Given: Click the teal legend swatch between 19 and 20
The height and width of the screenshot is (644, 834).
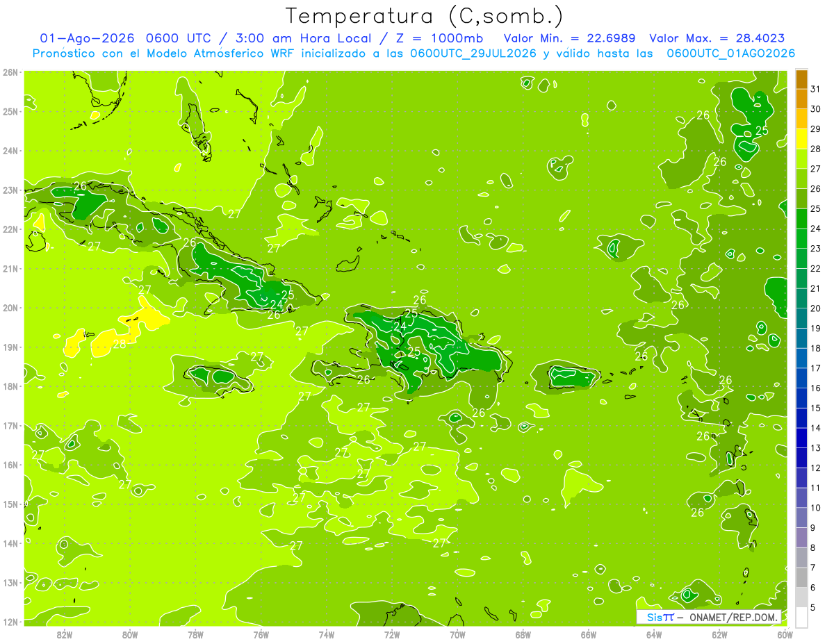Looking at the screenshot, I should point(801,318).
